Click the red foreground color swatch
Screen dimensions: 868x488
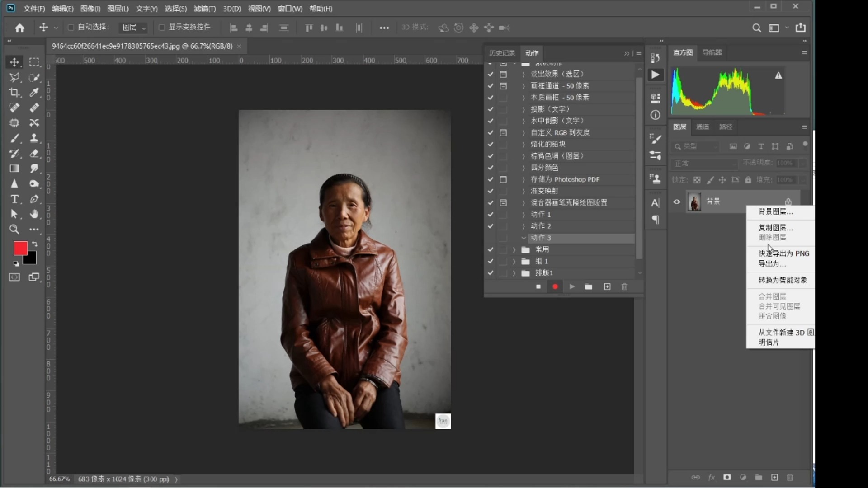(x=20, y=248)
